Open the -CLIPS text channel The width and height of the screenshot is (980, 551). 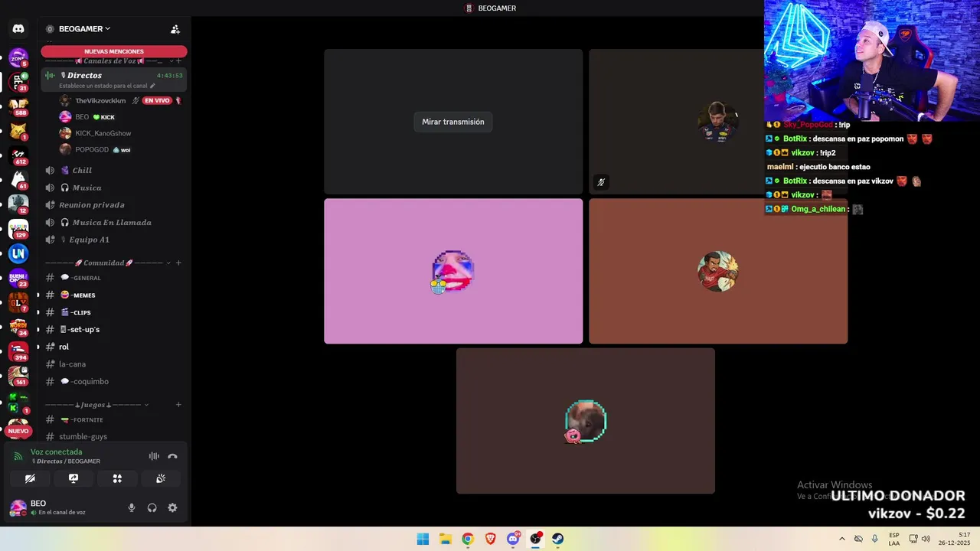click(x=114, y=312)
